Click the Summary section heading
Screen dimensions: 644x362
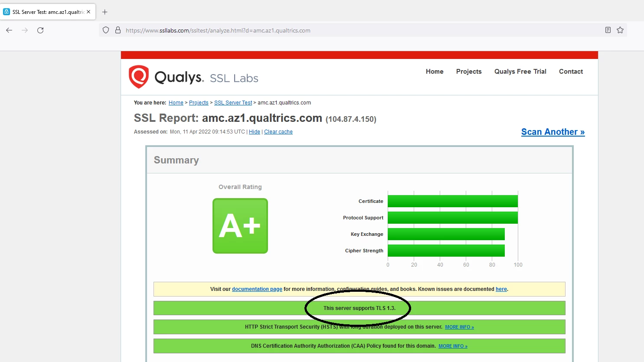(x=177, y=160)
